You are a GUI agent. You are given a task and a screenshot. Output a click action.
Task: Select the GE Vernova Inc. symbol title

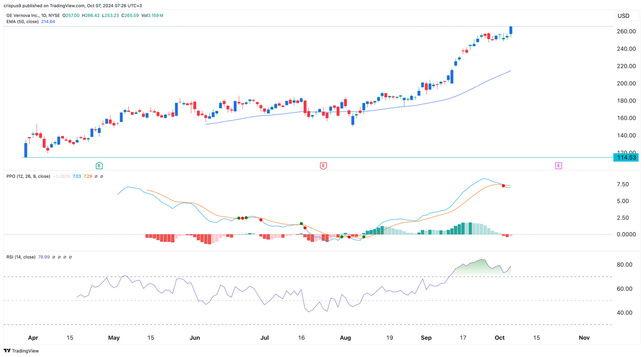tap(23, 15)
